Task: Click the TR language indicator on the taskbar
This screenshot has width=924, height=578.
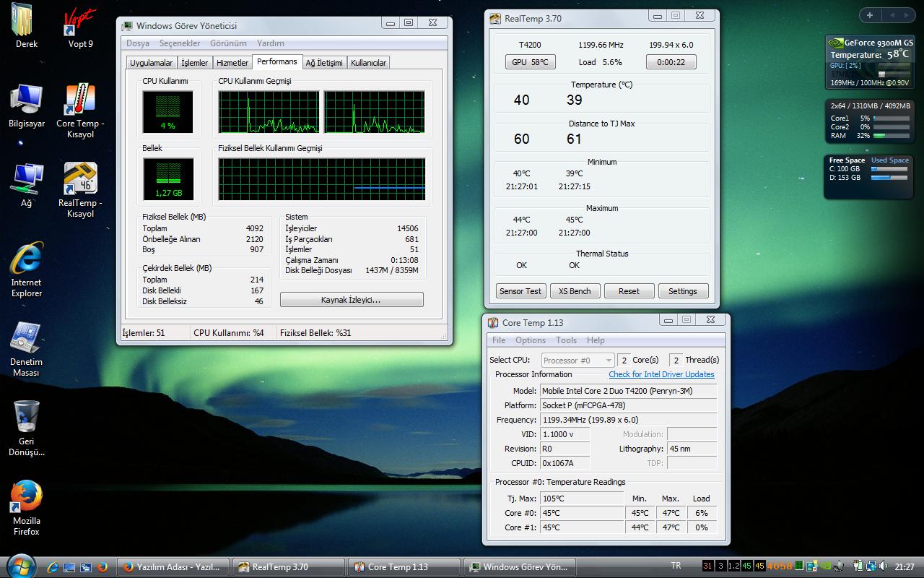Action: point(676,566)
